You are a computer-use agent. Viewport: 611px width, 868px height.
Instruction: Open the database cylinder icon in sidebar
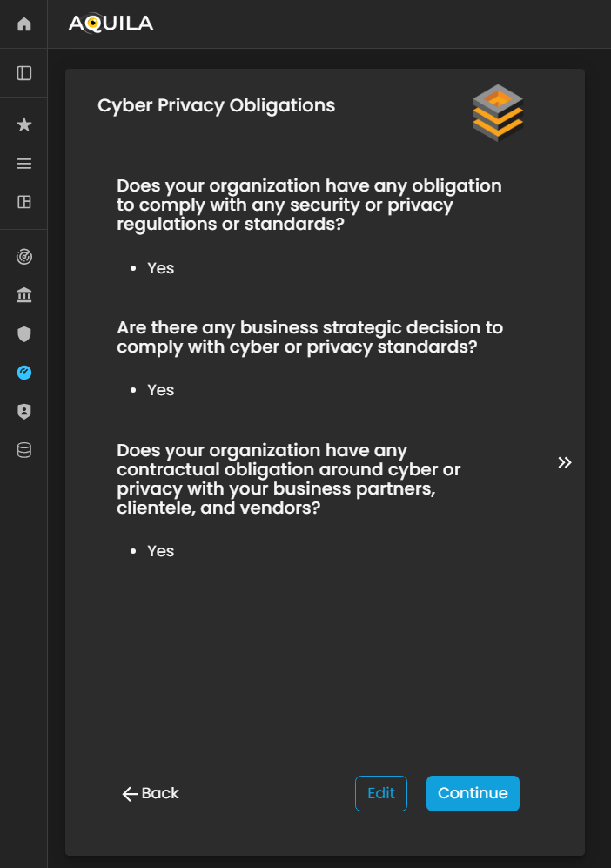[x=24, y=450]
